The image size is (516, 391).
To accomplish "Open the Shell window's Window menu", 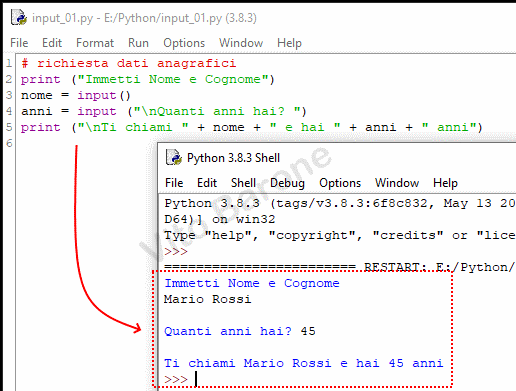I will (397, 183).
